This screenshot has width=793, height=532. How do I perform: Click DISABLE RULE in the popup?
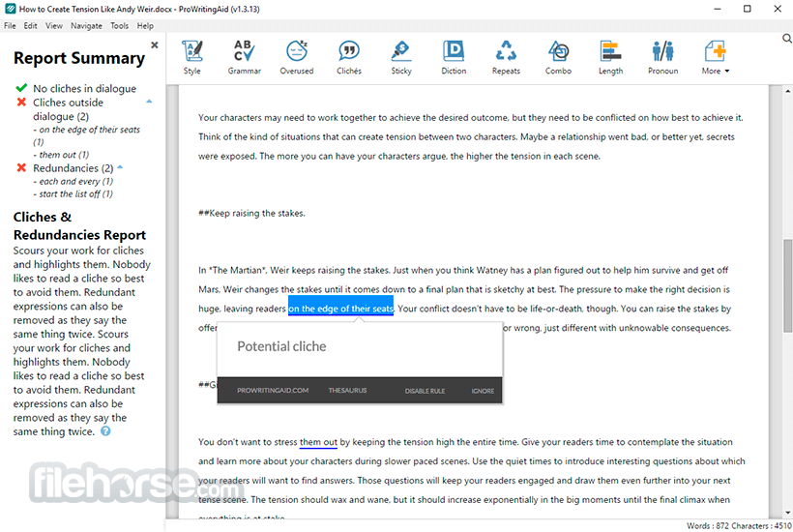point(425,391)
